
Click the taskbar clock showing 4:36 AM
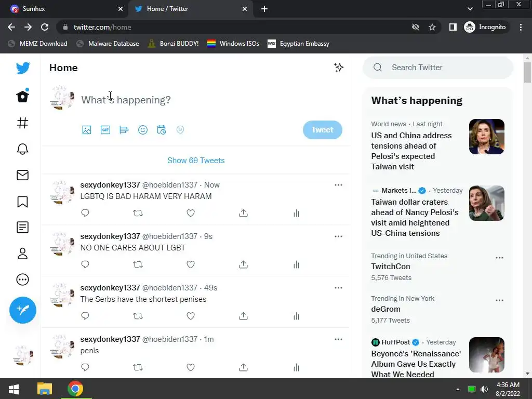click(508, 389)
